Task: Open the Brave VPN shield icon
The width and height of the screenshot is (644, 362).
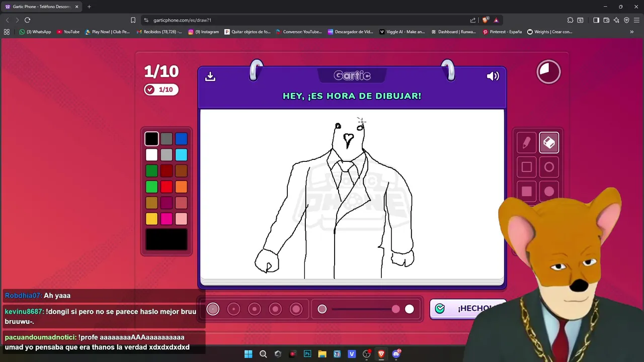Action: click(x=626, y=20)
